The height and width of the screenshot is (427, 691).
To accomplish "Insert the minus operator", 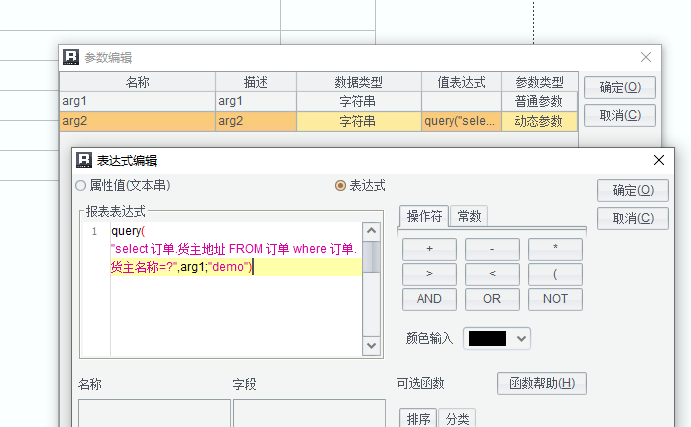I will (492, 249).
